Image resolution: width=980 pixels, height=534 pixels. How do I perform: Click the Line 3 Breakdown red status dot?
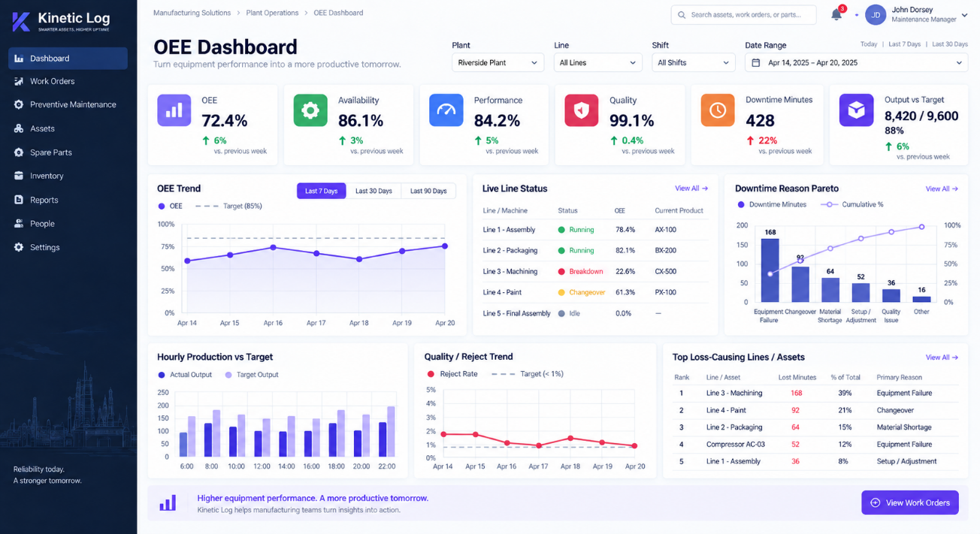[561, 271]
